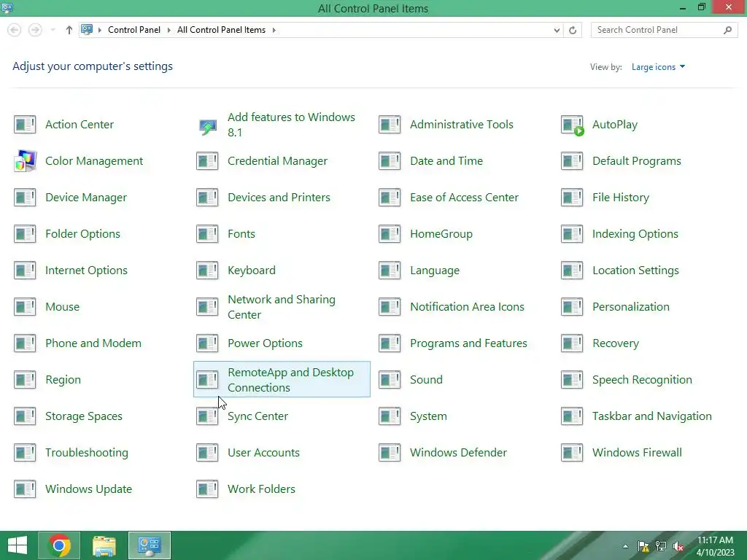
Task: Open the recent locations dropdown arrow
Action: [x=53, y=30]
